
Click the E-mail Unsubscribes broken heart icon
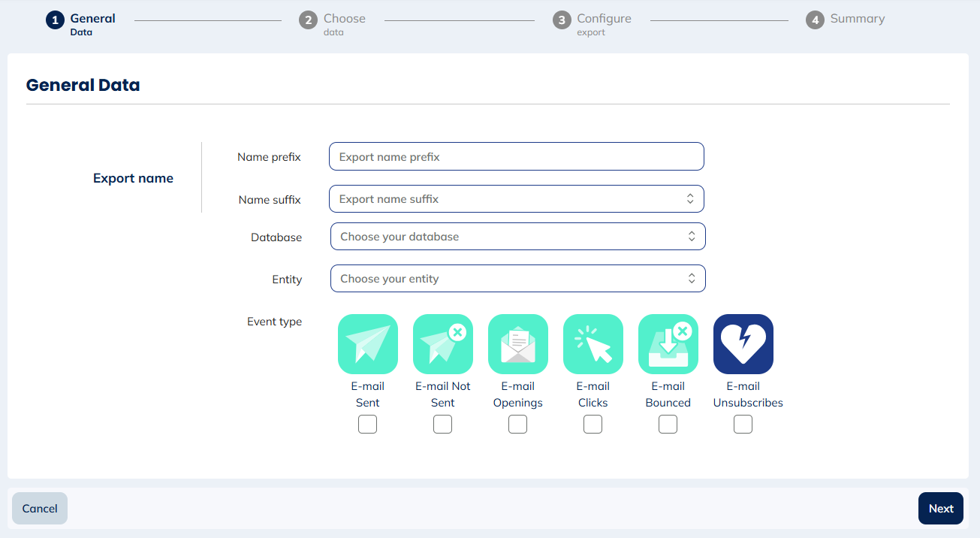(743, 344)
